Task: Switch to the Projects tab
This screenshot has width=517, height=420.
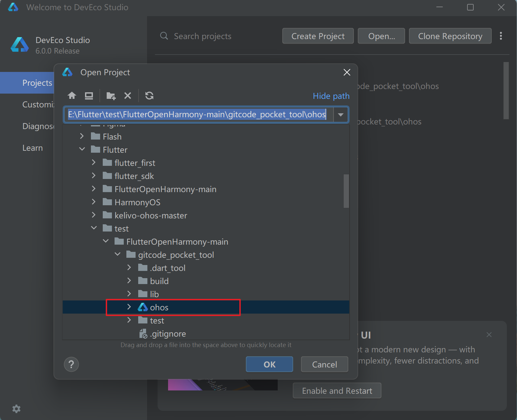Action: (x=27, y=83)
